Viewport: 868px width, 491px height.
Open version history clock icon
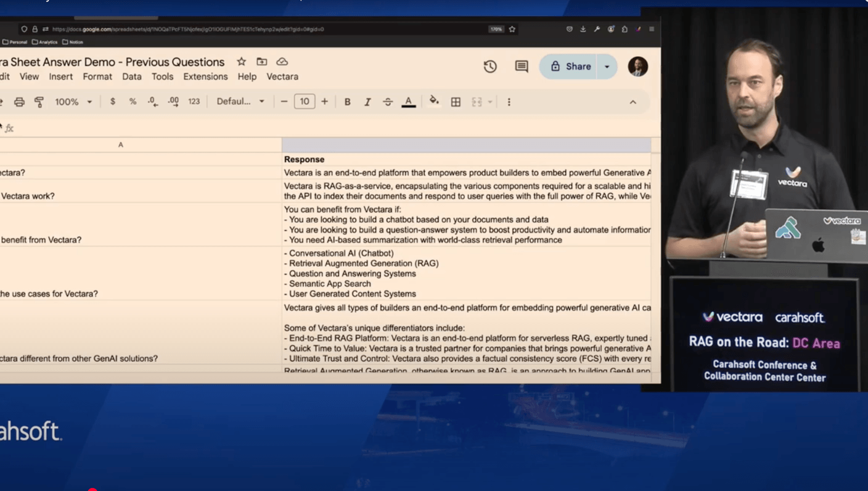(490, 67)
